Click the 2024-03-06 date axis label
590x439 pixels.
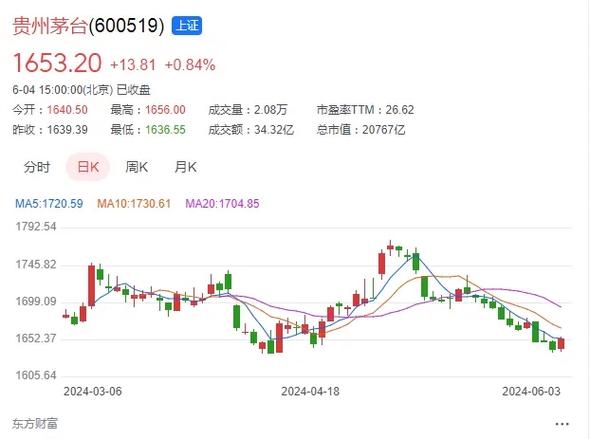93,391
